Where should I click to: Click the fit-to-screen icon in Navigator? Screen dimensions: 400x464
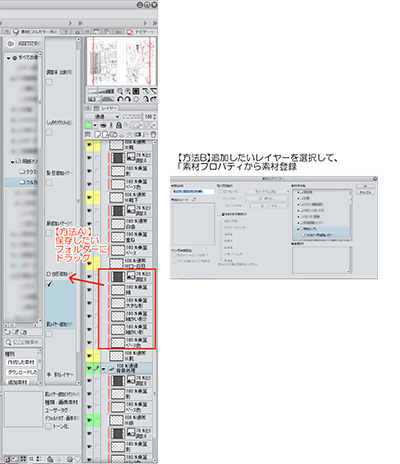[136, 91]
